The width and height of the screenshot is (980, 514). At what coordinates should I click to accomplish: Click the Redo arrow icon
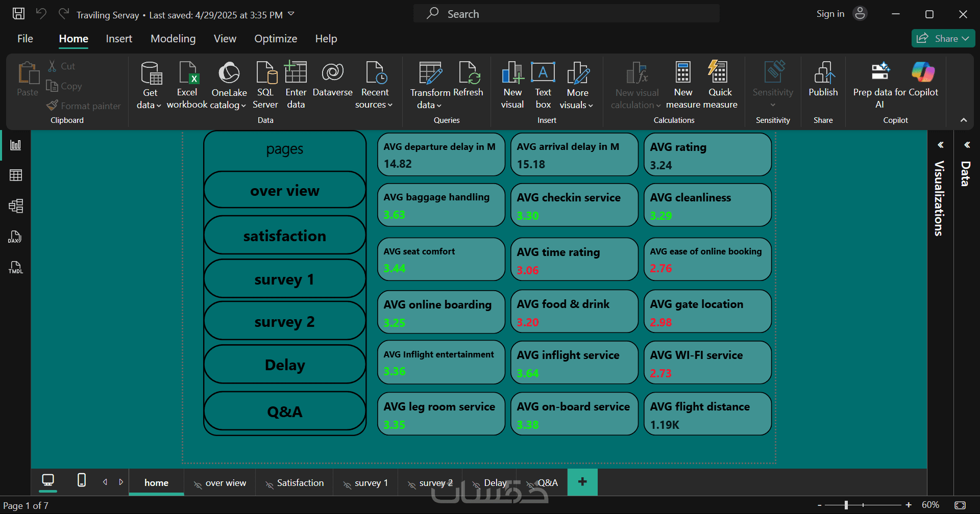pos(63,14)
